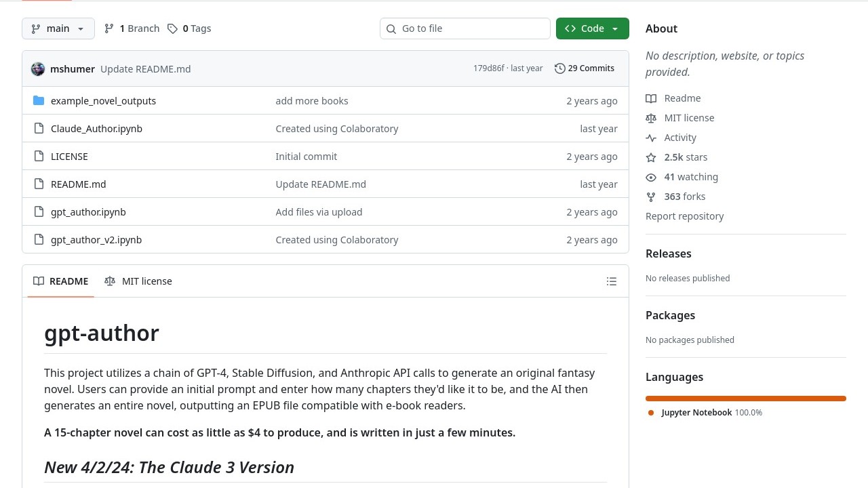The width and height of the screenshot is (868, 488).
Task: Click the Activity pulse icon
Action: [651, 138]
